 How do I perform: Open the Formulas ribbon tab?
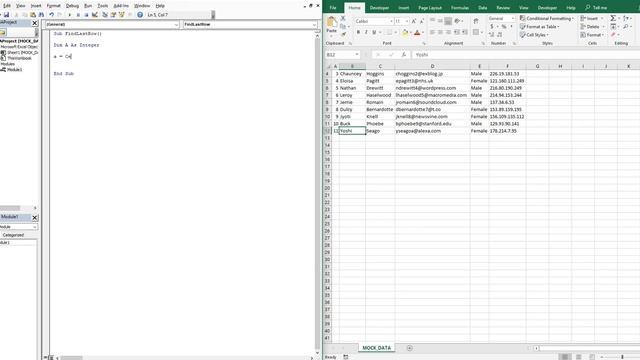click(460, 8)
